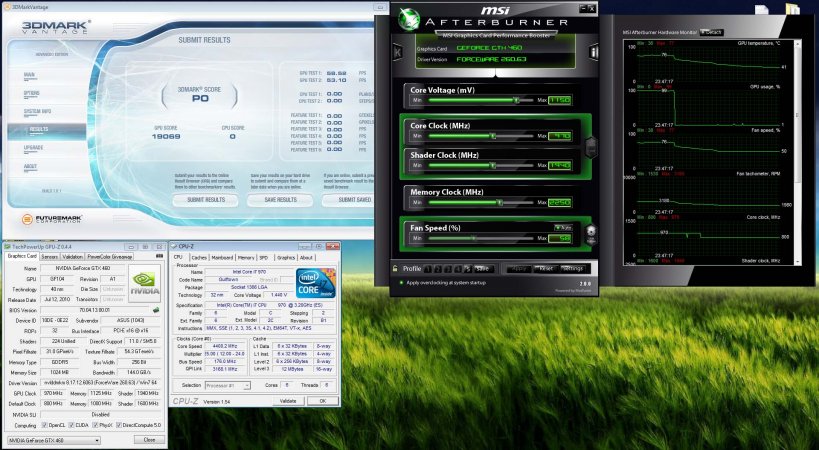Image resolution: width=819 pixels, height=450 pixels.
Task: Select Afterburner profile slot 3
Action: tap(448, 269)
